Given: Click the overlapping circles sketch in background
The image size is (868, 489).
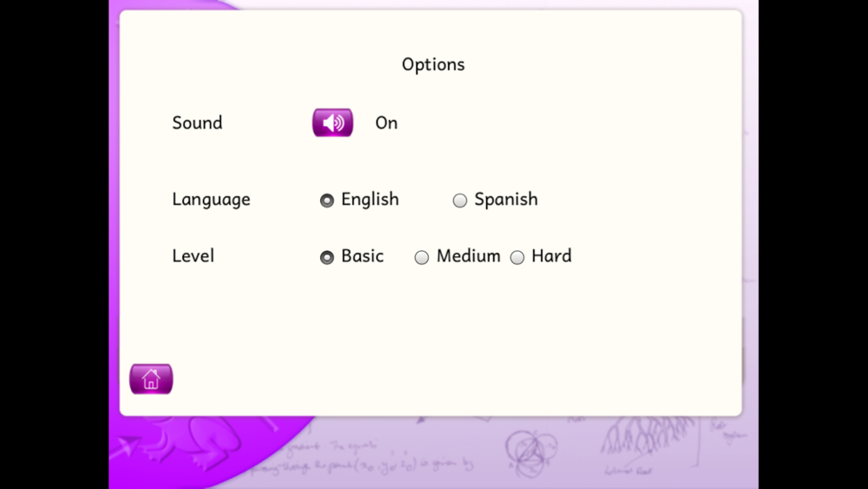Looking at the screenshot, I should pyautogui.click(x=531, y=453).
